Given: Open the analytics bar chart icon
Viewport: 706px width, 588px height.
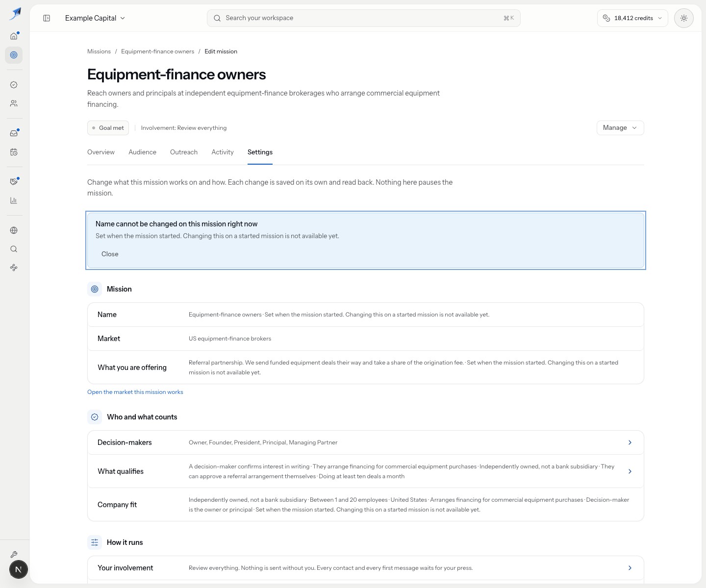Looking at the screenshot, I should pyautogui.click(x=14, y=200).
